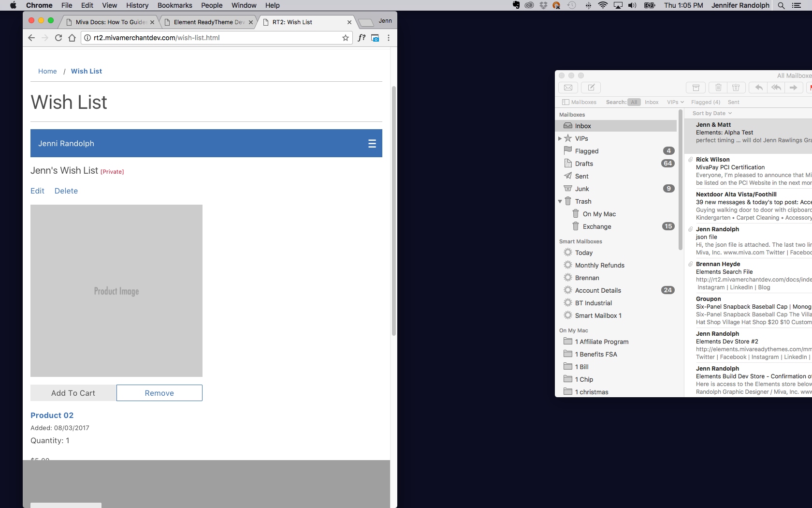Bookmark this page with the star icon
Screen dimensions: 812x508
tap(346, 38)
